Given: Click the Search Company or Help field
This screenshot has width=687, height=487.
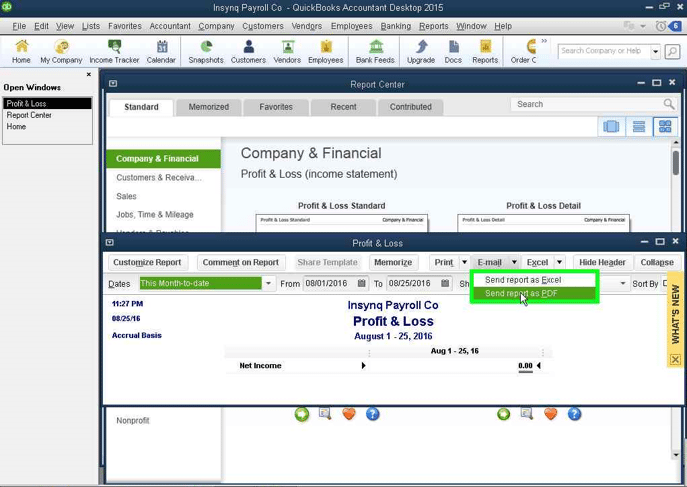Looking at the screenshot, I should 604,51.
